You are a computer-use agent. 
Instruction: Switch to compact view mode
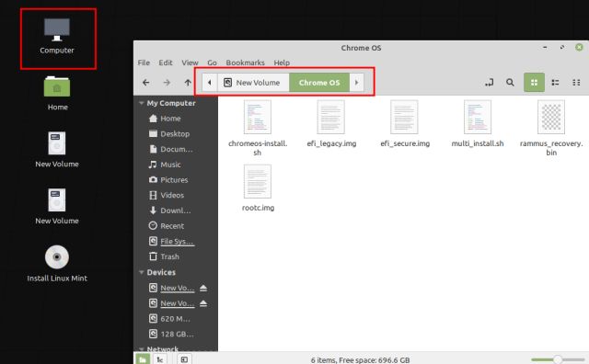point(576,83)
